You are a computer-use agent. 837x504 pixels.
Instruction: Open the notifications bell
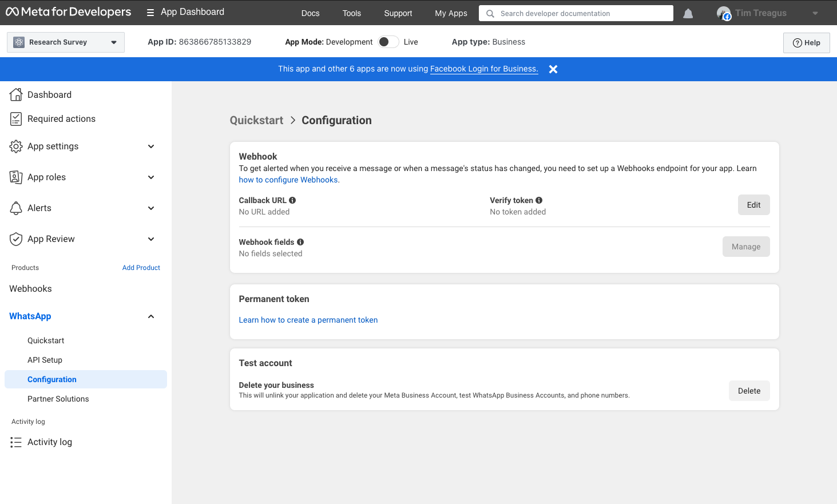pos(688,13)
